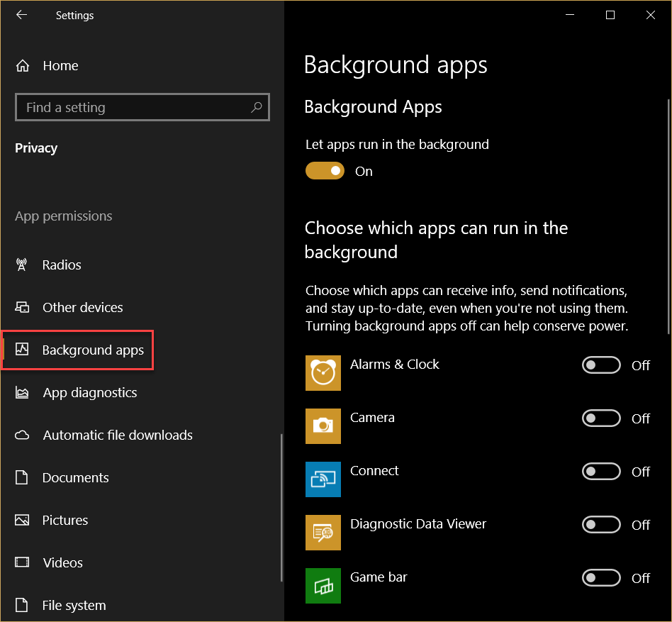Click the sidebar vertical scrollbar

coord(281,508)
